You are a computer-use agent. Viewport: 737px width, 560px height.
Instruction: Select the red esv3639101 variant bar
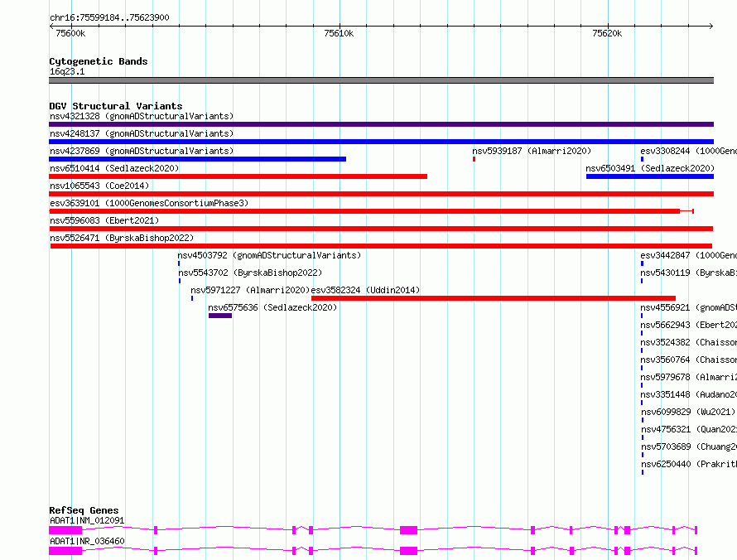pos(371,211)
